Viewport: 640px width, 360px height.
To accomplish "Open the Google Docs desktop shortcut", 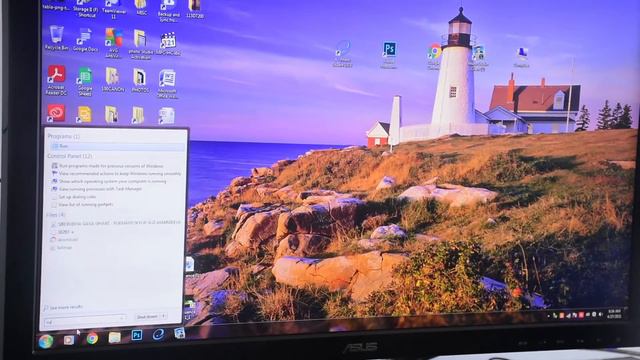I will 85,39.
